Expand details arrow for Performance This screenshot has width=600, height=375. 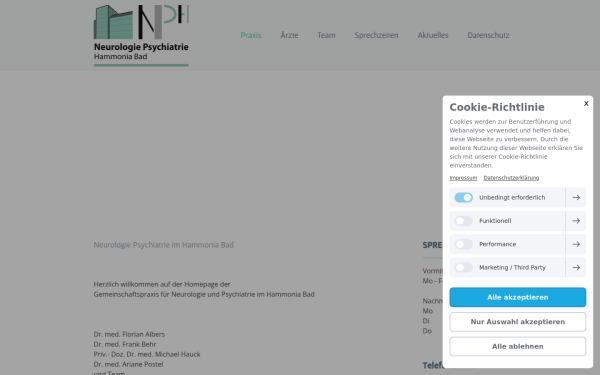[576, 244]
